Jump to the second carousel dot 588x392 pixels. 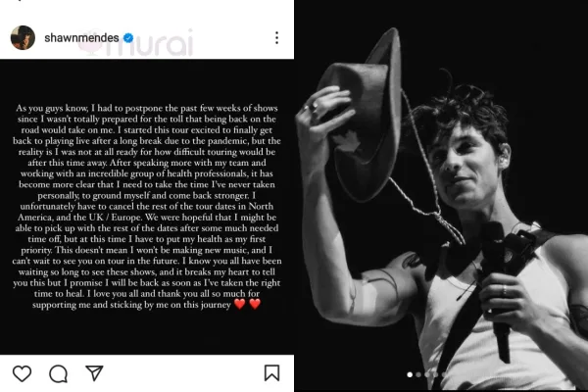[418, 374]
